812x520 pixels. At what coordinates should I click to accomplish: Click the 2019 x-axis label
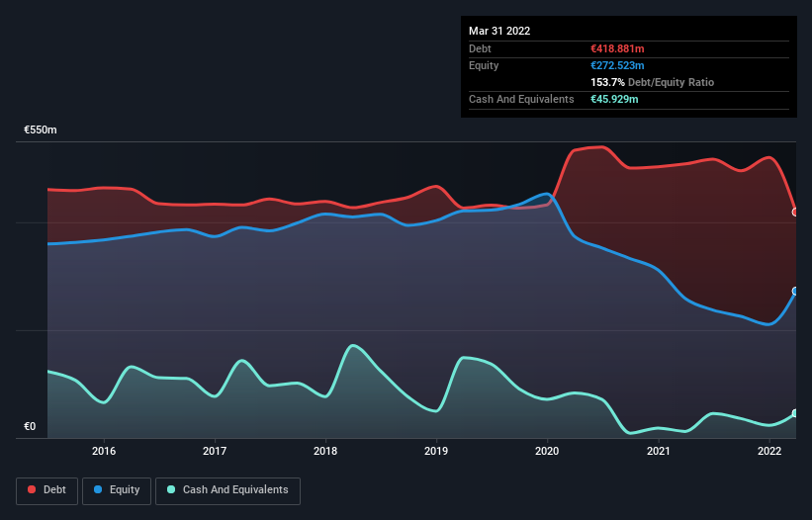pyautogui.click(x=436, y=451)
